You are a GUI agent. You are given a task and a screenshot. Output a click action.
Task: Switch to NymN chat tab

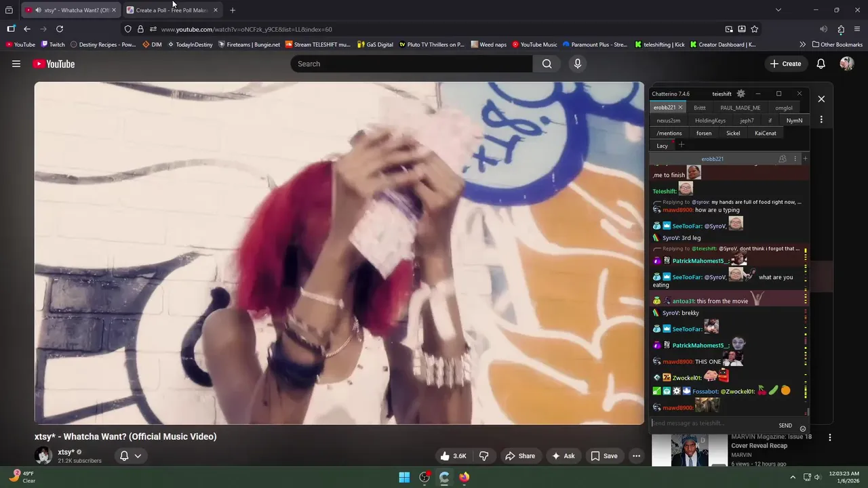point(794,121)
